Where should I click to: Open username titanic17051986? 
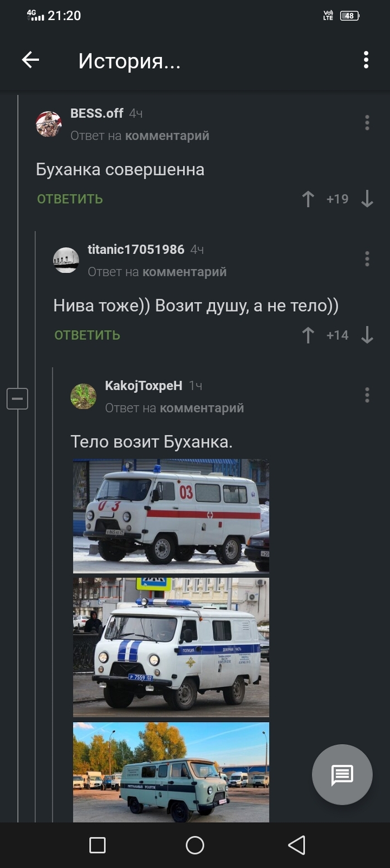(136, 249)
